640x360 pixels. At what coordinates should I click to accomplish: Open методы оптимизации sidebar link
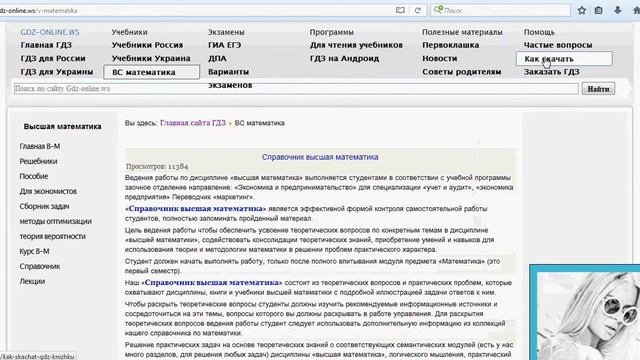tap(56, 221)
